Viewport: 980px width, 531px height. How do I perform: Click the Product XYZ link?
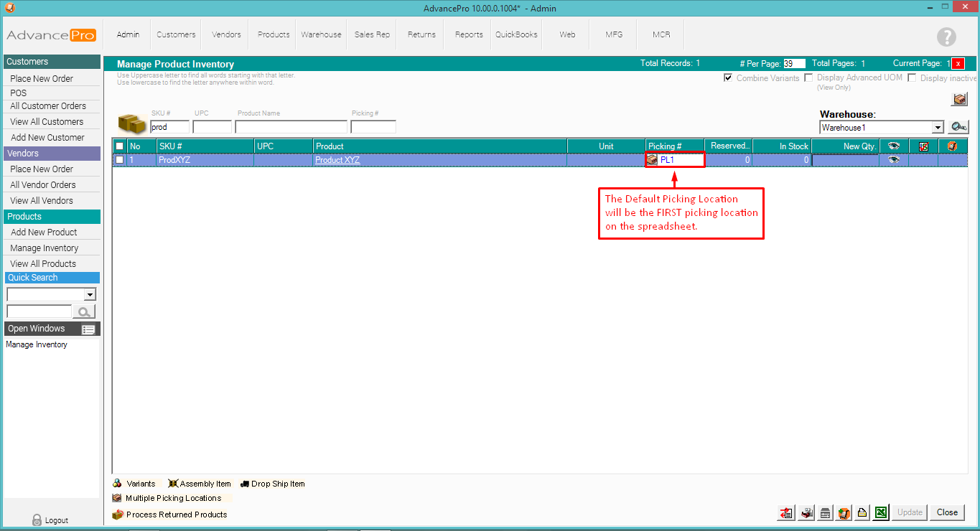pyautogui.click(x=337, y=160)
